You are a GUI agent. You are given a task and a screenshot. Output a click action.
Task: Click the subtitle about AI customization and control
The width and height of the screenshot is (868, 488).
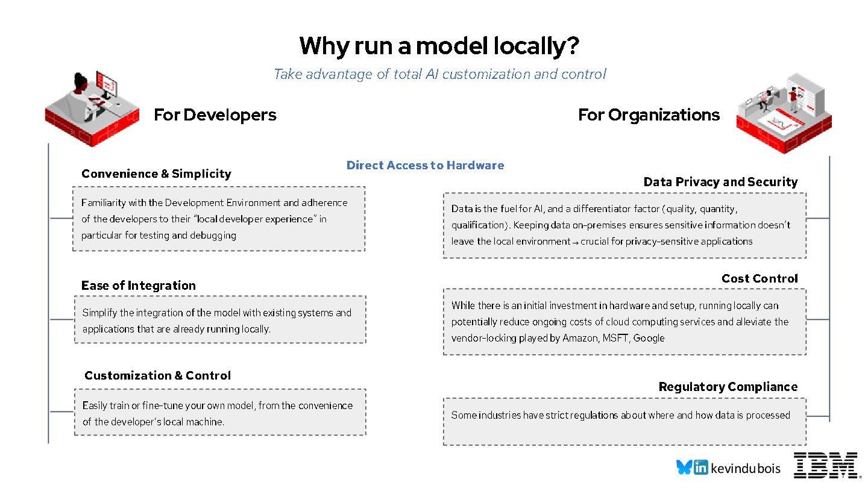tap(440, 74)
